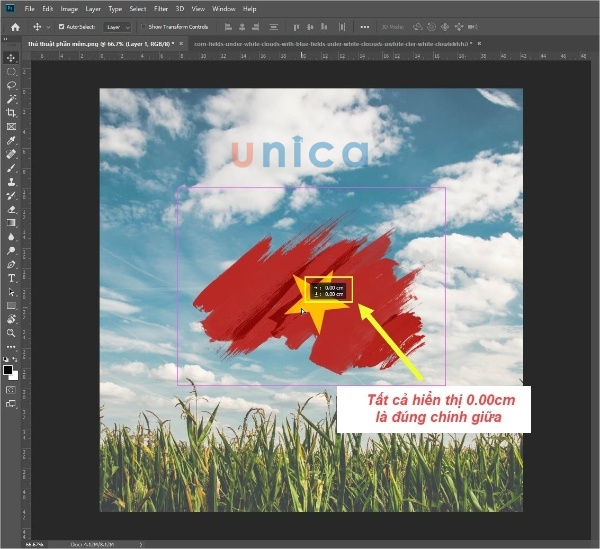Click the zoom percentage field in status bar
The image size is (600, 549).
click(34, 544)
